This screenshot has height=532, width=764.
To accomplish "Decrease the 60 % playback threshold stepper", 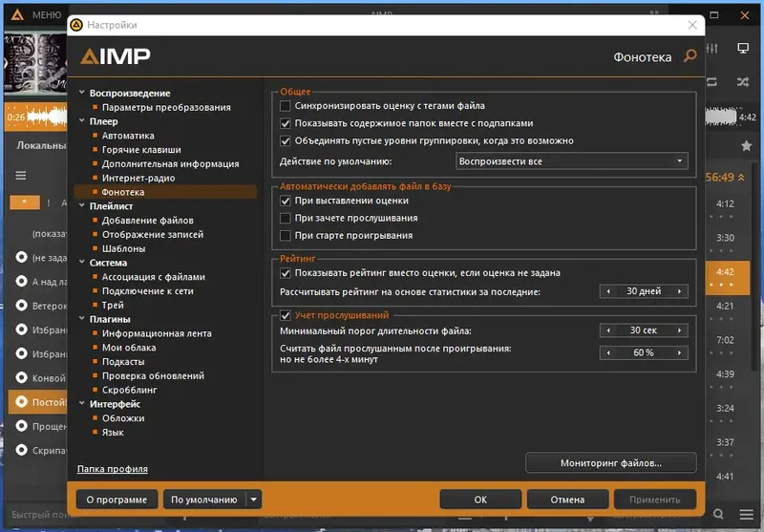I will click(x=608, y=352).
